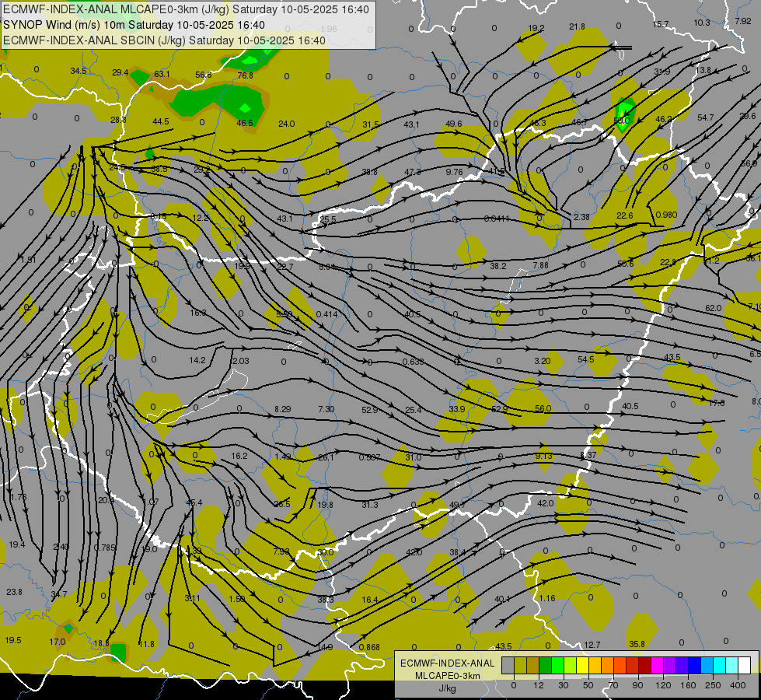Click the pure blue legend swatch
The image size is (761, 700).
coord(694,666)
